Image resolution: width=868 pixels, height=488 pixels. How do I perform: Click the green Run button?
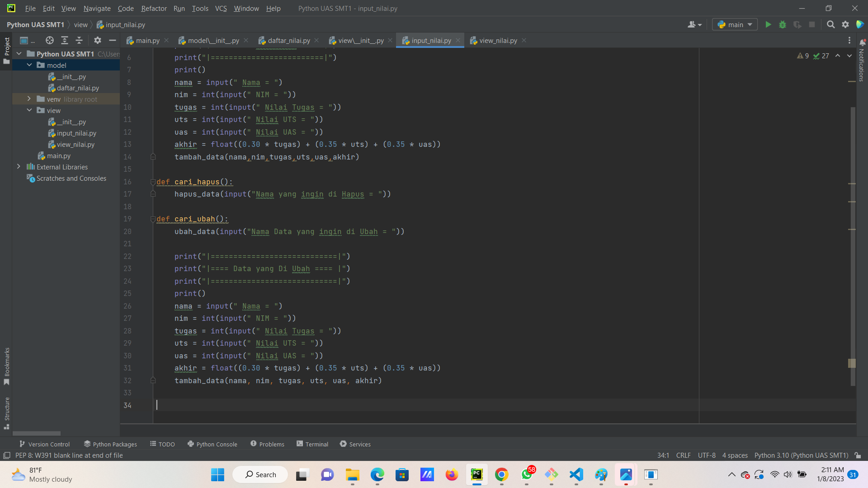(x=768, y=24)
